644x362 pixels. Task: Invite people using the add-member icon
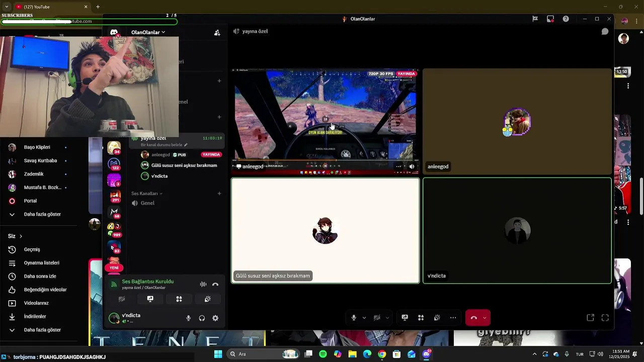[x=217, y=33]
